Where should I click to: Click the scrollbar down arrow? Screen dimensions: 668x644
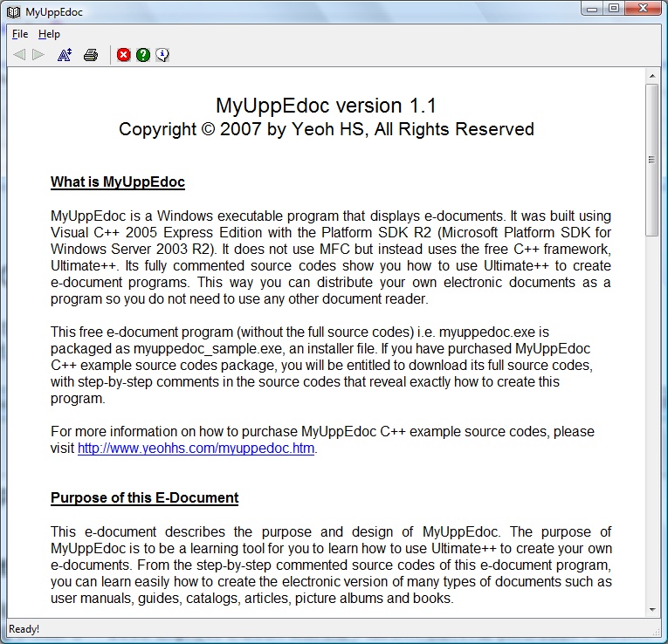pyautogui.click(x=652, y=609)
